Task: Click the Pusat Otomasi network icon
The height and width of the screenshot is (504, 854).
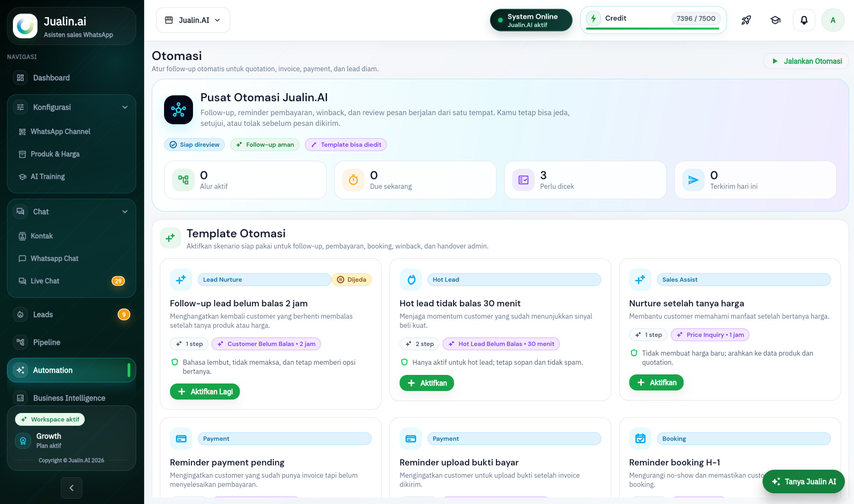Action: pos(179,110)
